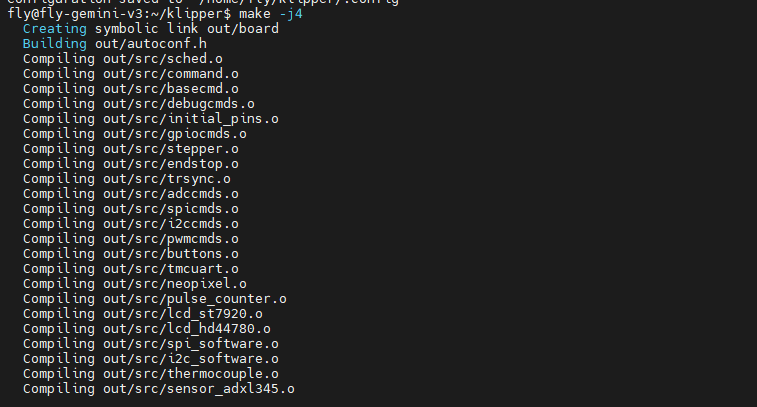Click the line compiling out/src/stepper.o
This screenshot has width=757, height=407.
click(x=130, y=149)
